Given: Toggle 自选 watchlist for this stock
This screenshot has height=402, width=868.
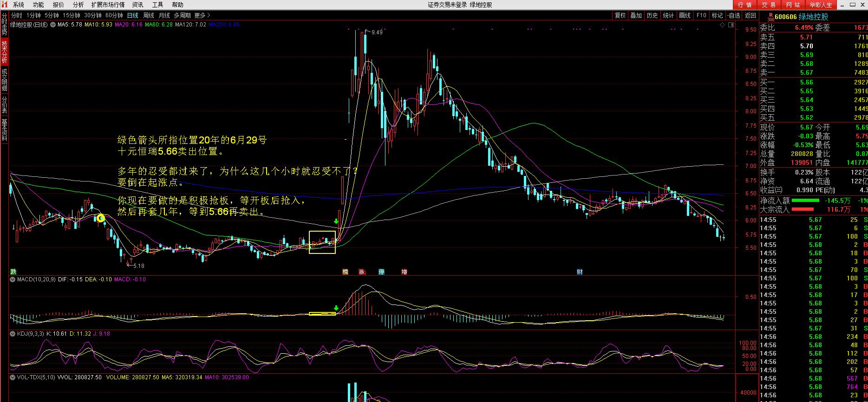Looking at the screenshot, I should 733,15.
